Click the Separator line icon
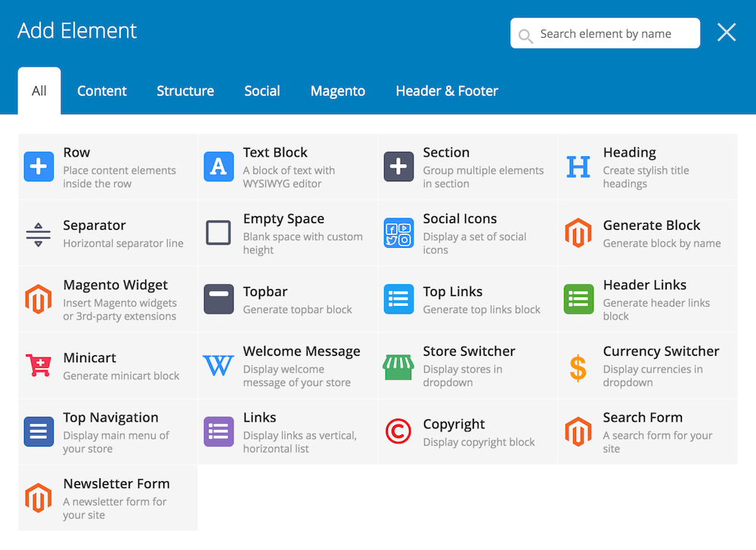Viewport: 756px width, 550px height. [39, 233]
